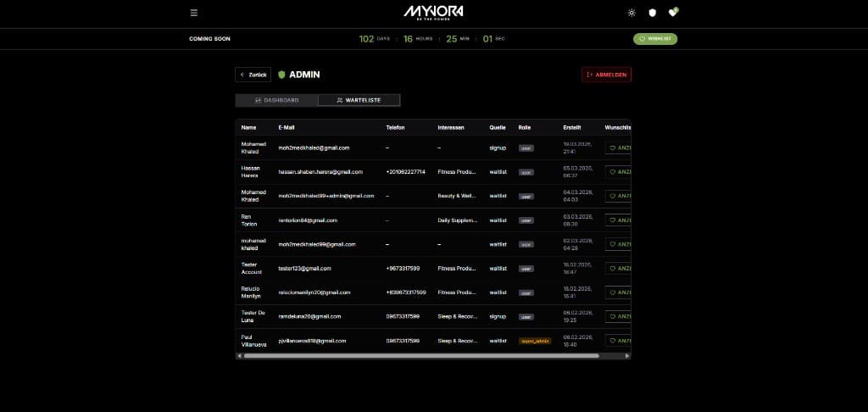Select email hassan.shaban.harera@gmail.com
Image resolution: width=868 pixels, height=412 pixels.
click(320, 171)
